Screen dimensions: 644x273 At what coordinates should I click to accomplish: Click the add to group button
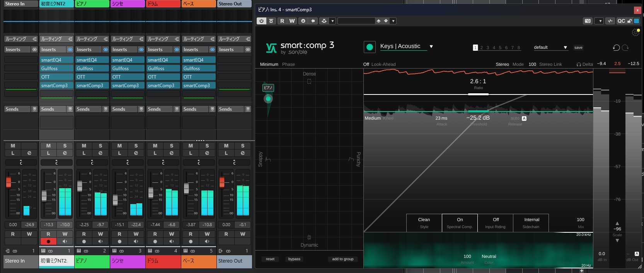[342, 259]
